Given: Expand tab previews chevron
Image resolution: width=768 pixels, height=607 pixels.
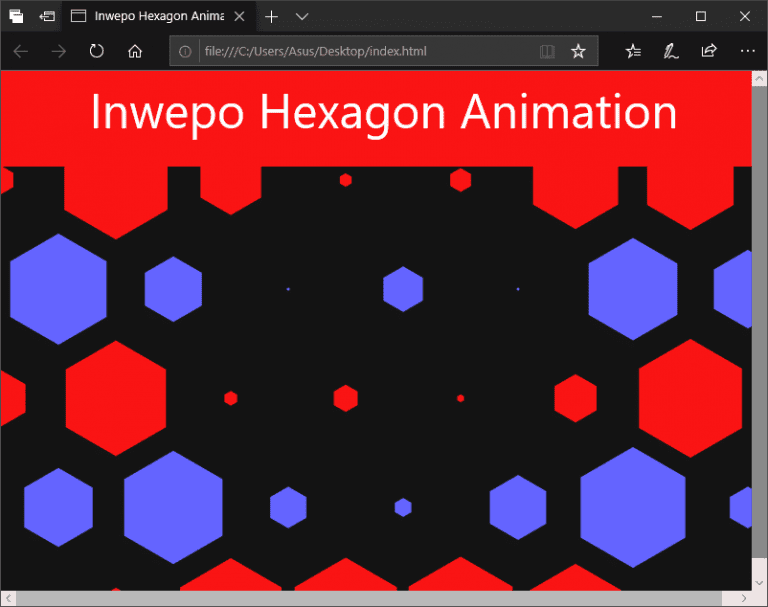Looking at the screenshot, I should 302,16.
